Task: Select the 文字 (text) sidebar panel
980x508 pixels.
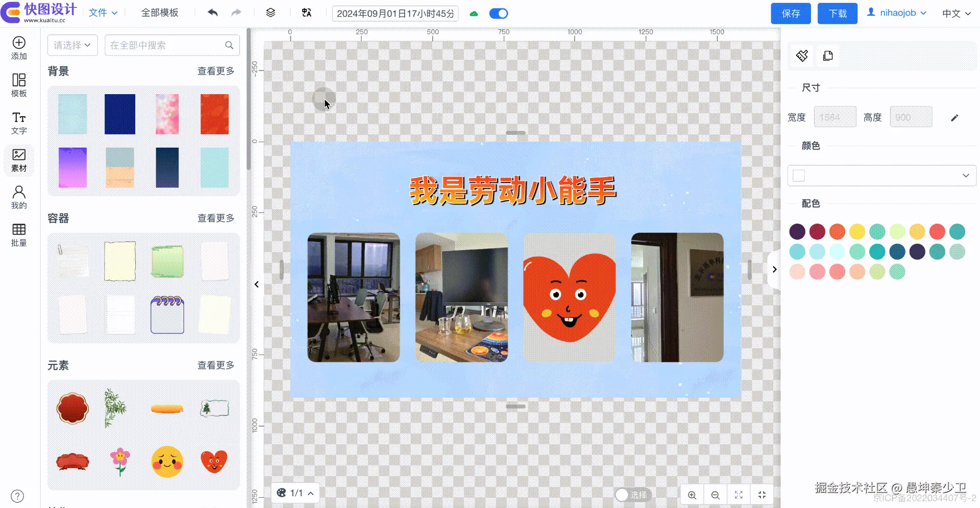Action: (x=19, y=123)
